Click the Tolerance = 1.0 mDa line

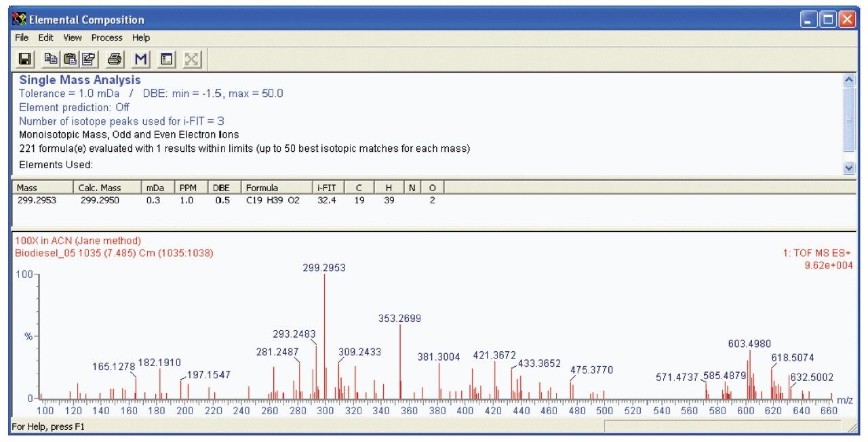click(151, 94)
